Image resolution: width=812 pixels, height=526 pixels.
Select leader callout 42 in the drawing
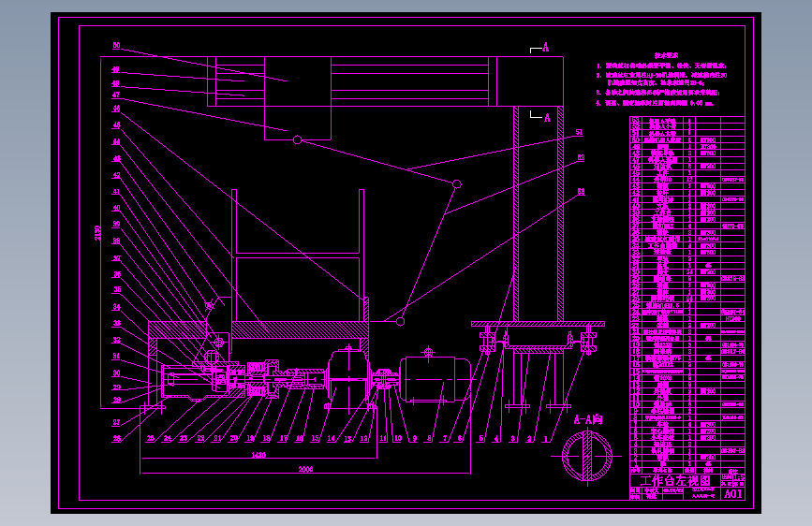tap(116, 175)
